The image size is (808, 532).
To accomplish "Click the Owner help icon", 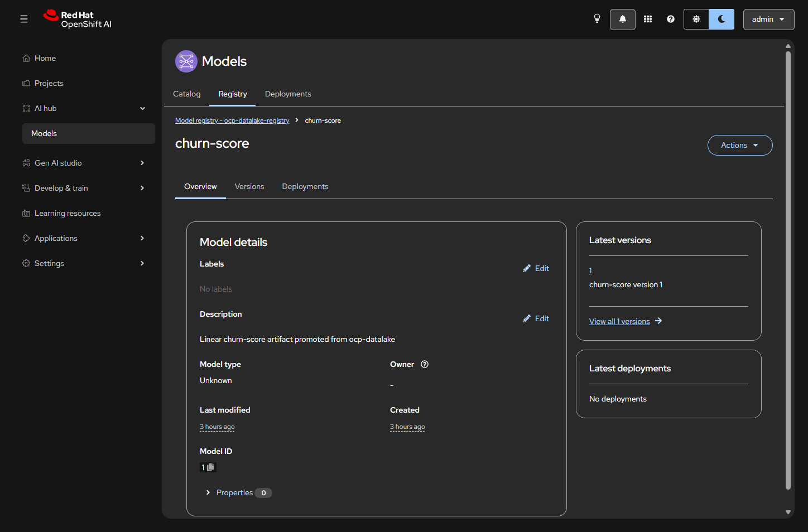I will tap(425, 364).
